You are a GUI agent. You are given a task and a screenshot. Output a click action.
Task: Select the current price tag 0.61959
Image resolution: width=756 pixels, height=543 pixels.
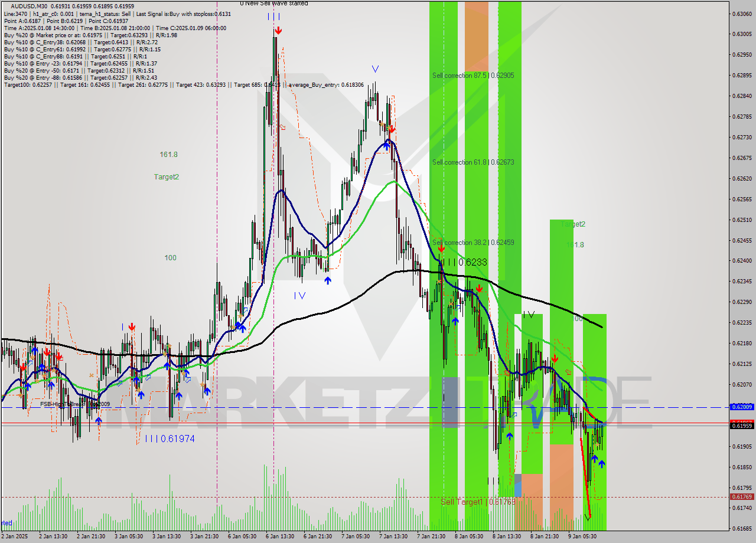click(x=742, y=426)
